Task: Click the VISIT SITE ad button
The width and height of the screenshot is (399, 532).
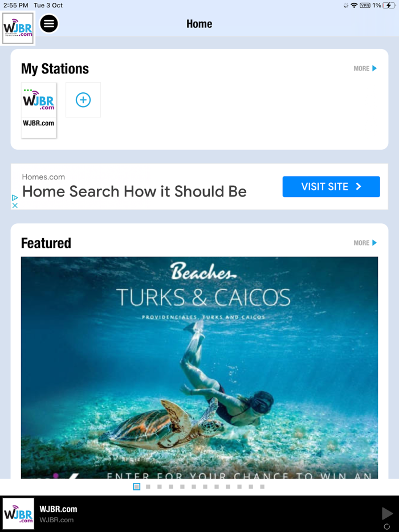Action: [331, 187]
